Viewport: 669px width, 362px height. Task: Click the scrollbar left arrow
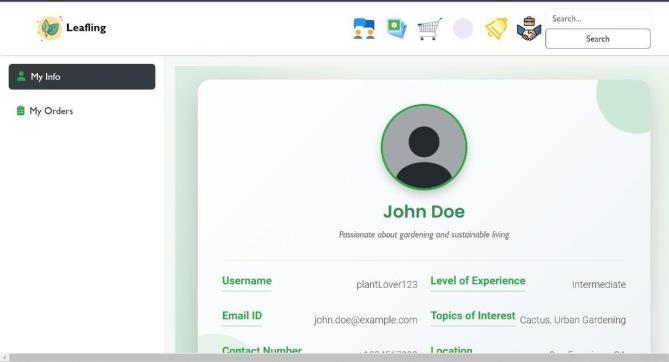click(4, 358)
